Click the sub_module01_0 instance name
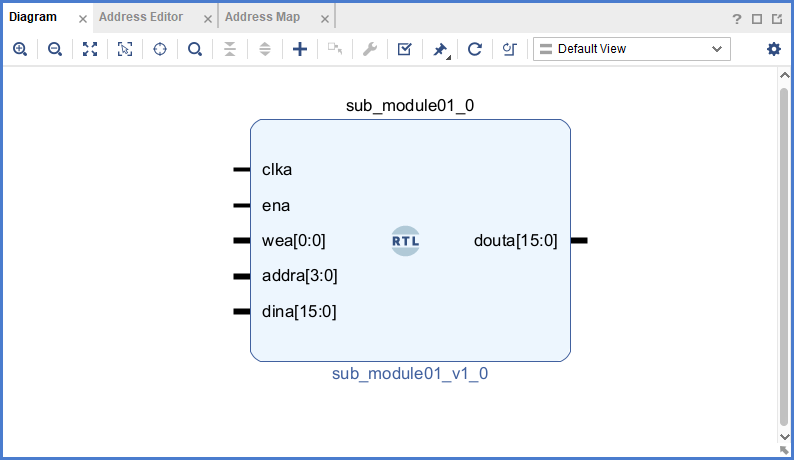Viewport: 794px width, 460px height. (410, 105)
